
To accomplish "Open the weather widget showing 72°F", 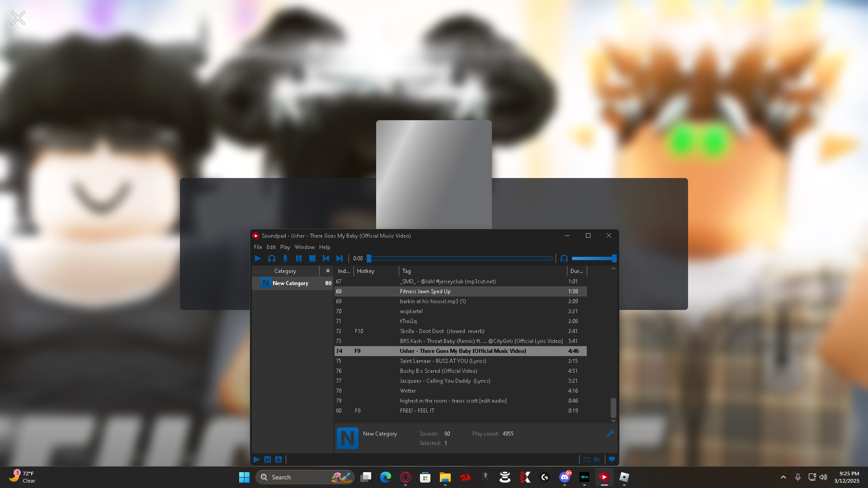I will click(x=23, y=477).
